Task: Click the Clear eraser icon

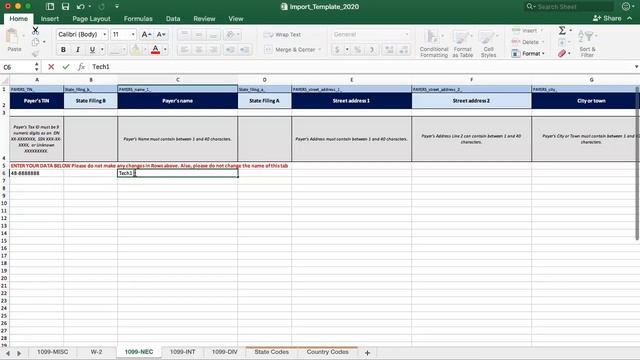Action: pos(562,53)
